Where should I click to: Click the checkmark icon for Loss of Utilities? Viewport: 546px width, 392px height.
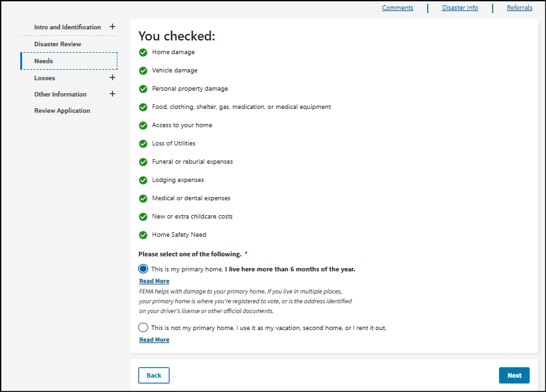tap(143, 143)
